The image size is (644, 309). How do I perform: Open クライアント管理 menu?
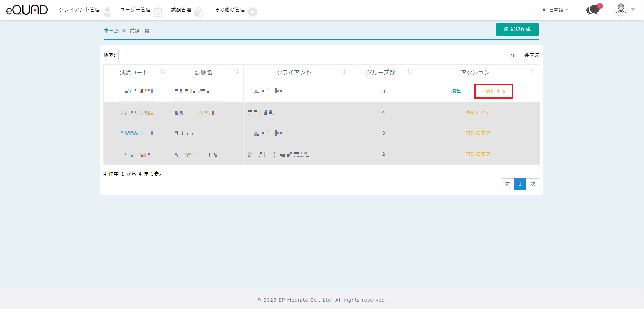point(79,10)
